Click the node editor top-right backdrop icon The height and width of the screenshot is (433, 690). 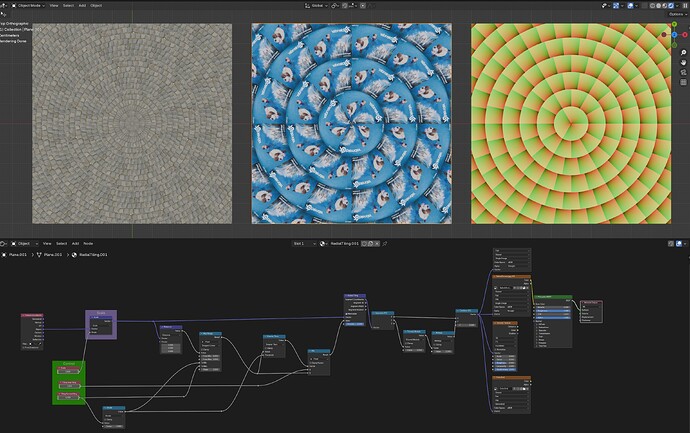671,243
